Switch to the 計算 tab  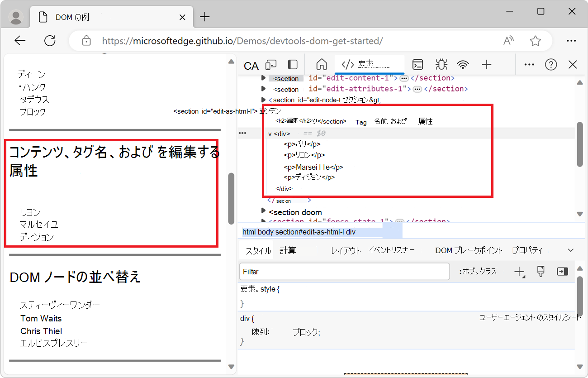click(288, 249)
